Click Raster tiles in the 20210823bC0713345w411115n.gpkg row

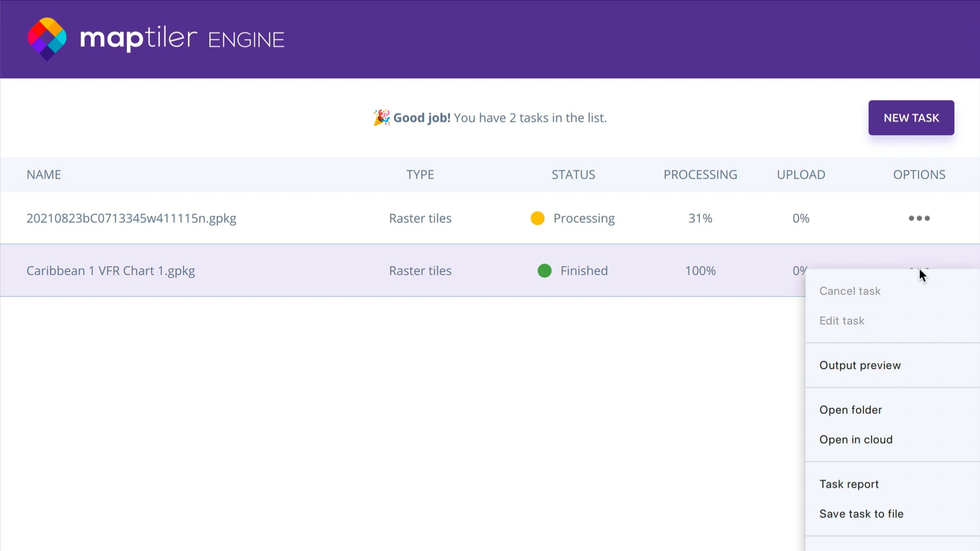(420, 218)
